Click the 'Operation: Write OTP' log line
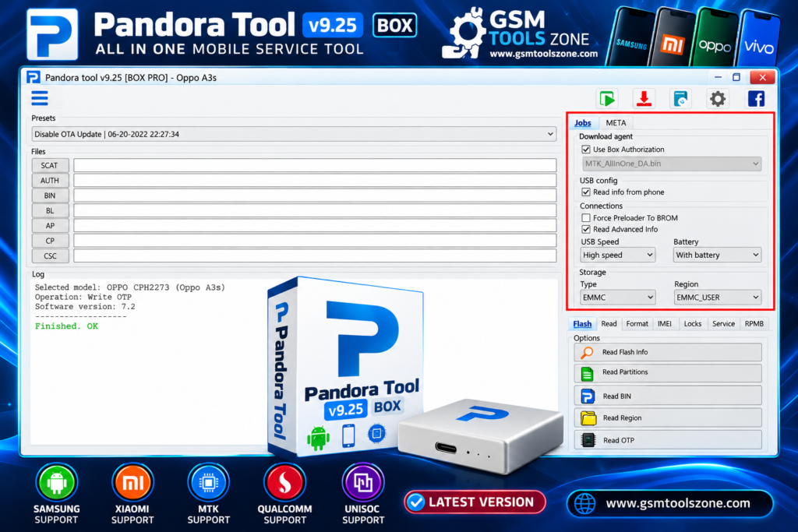The height and width of the screenshot is (532, 798). 83,297
